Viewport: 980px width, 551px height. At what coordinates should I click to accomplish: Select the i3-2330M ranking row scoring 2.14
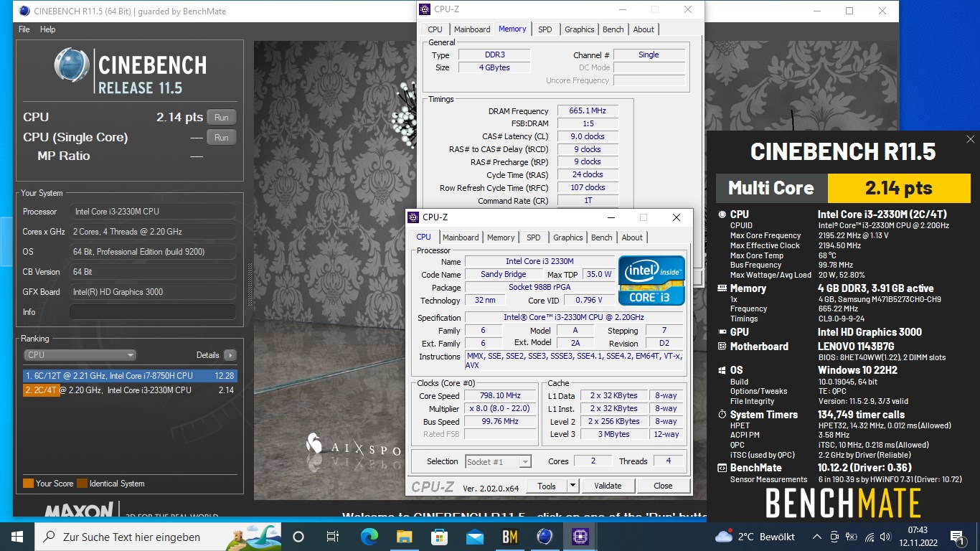129,390
